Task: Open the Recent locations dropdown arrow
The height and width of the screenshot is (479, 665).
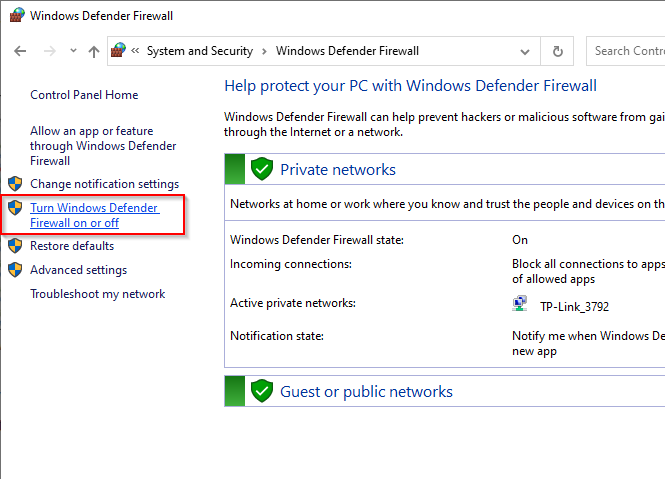Action: tap(72, 51)
